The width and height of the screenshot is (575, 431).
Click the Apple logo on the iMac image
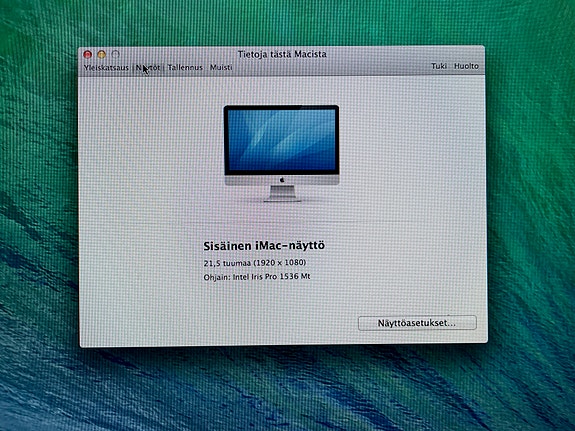(282, 180)
